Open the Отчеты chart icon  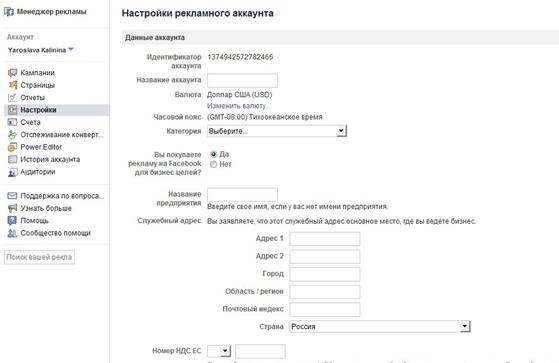[12, 97]
